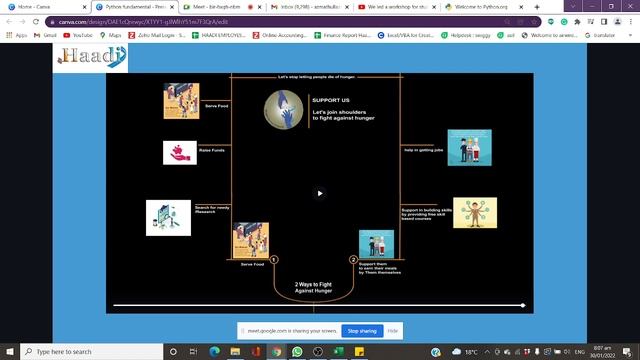Open the Chrome profile avatar

tap(618, 22)
